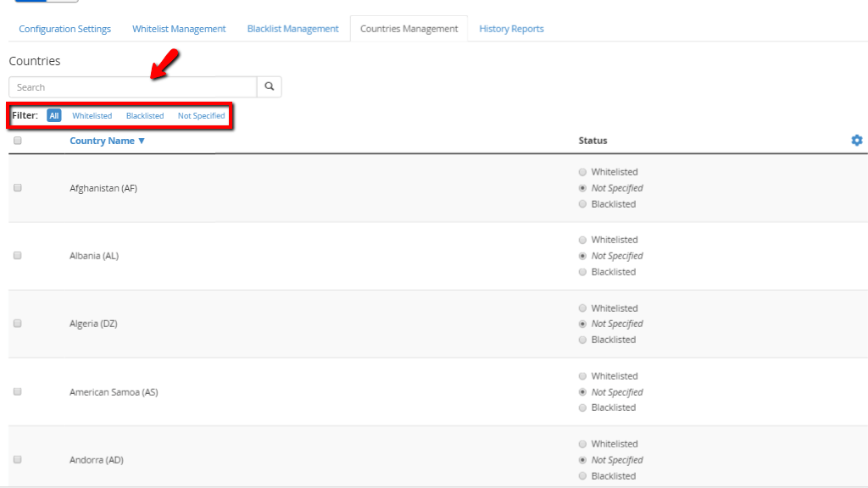Check the Algeria (DZ) row checkbox
The image size is (868, 488).
[x=18, y=323]
